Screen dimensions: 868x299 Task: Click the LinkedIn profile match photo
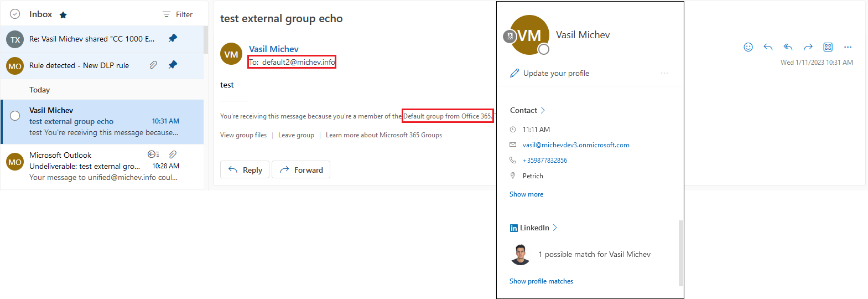[x=520, y=254]
